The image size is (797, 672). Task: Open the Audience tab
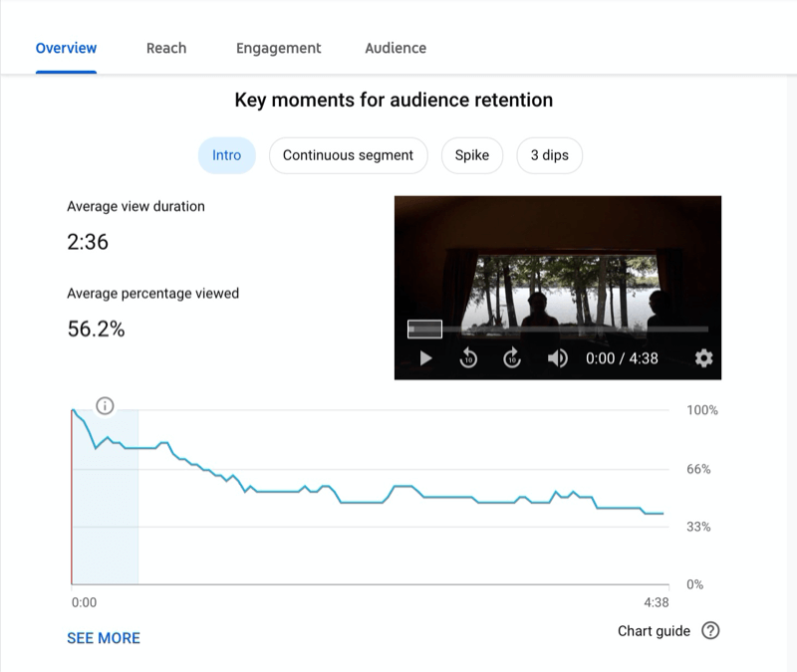tap(396, 48)
